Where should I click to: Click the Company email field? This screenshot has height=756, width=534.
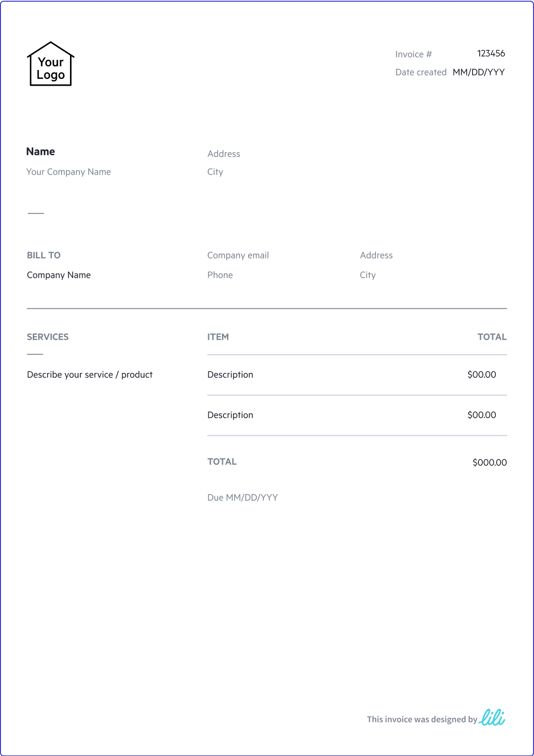pos(238,255)
